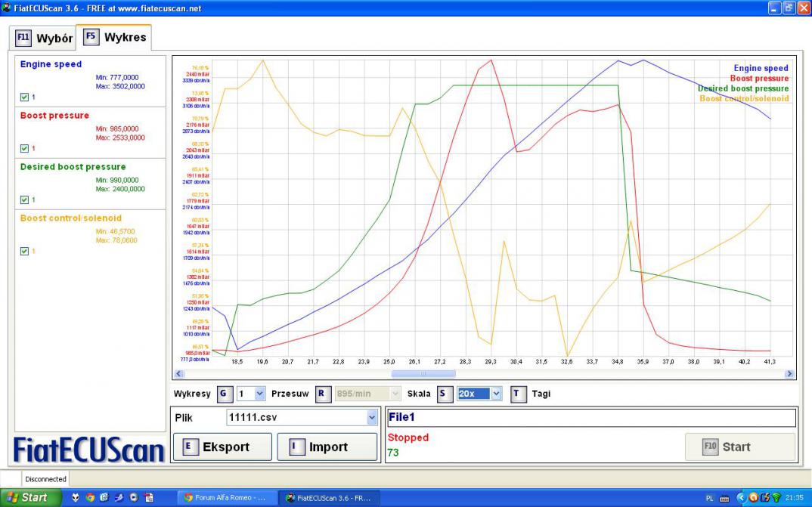
Task: Click the Eksport button
Action: pos(223,447)
